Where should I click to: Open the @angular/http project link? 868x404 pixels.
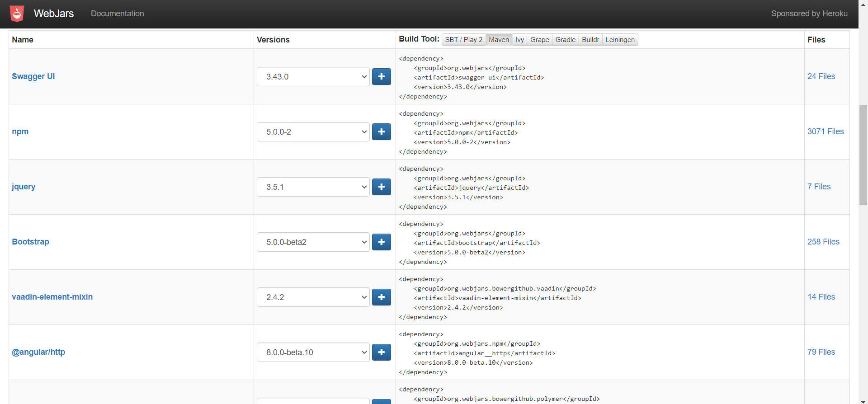point(38,352)
